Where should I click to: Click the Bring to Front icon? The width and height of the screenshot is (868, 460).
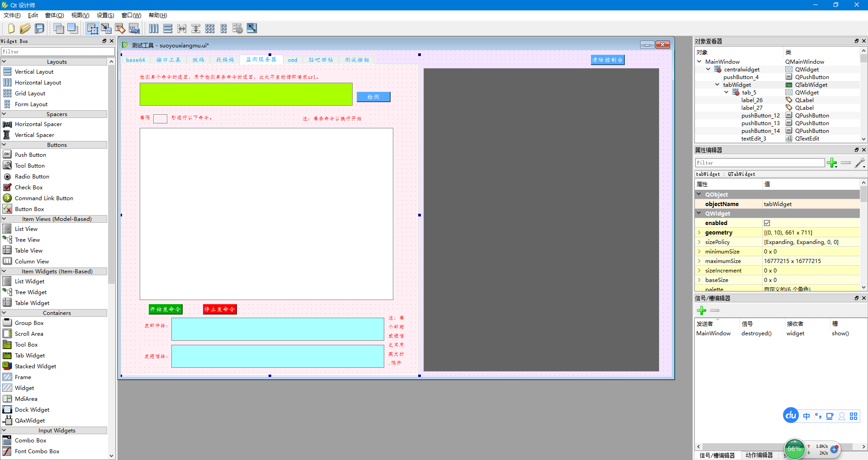pos(72,28)
